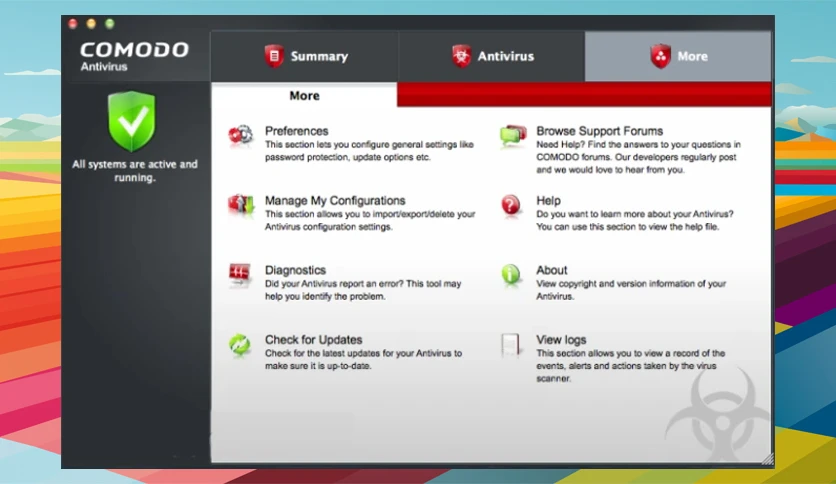Click the green shield status icon
836x484 pixels.
[x=132, y=121]
